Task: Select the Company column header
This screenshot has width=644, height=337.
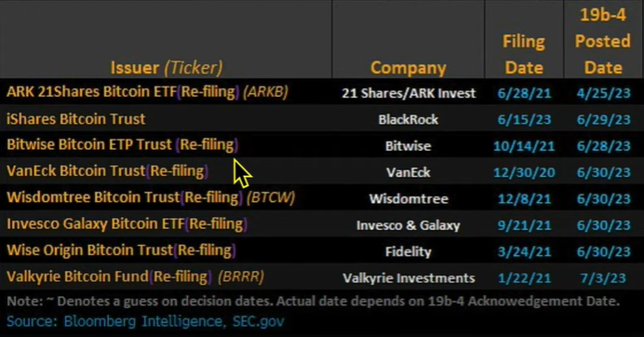Action: click(x=409, y=68)
